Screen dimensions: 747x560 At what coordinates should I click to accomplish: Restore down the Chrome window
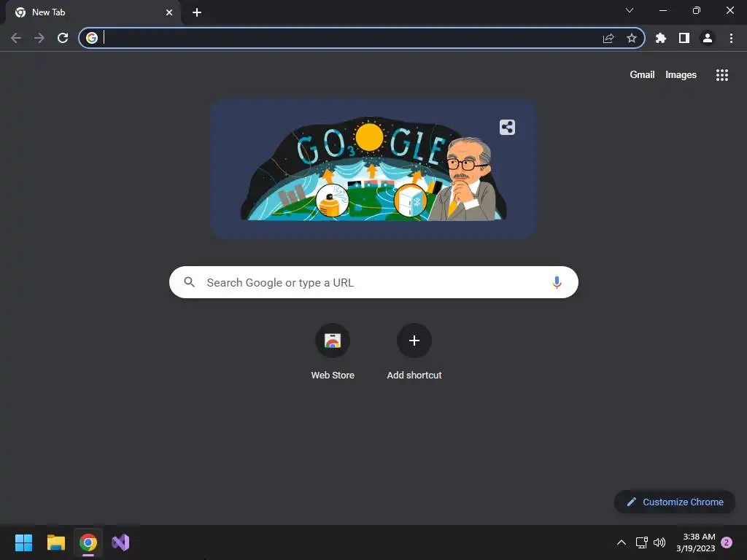pos(697,10)
